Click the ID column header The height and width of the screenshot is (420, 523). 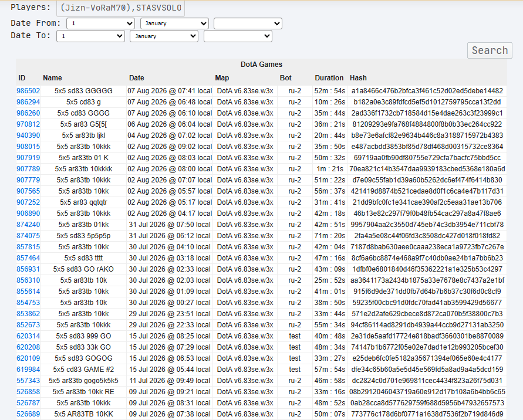coord(22,78)
